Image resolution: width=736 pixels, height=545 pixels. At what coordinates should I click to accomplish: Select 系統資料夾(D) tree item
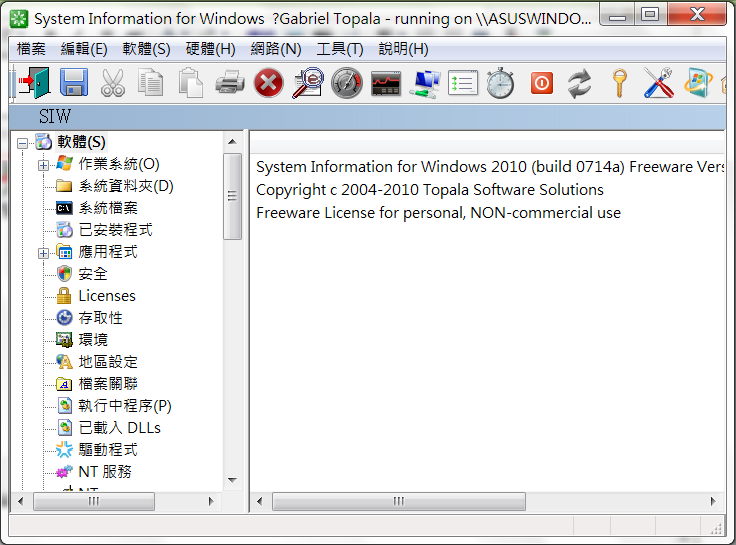coord(126,186)
